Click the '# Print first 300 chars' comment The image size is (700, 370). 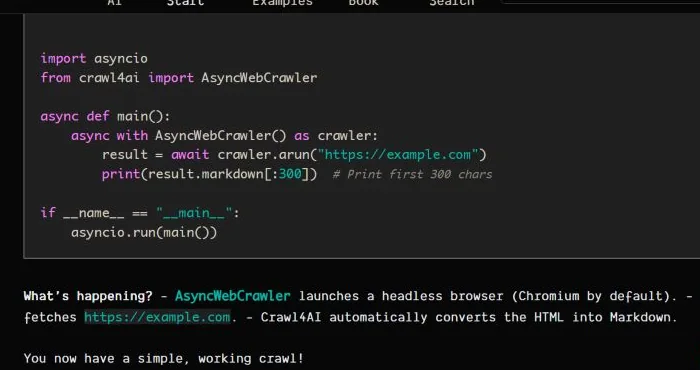[x=412, y=174]
